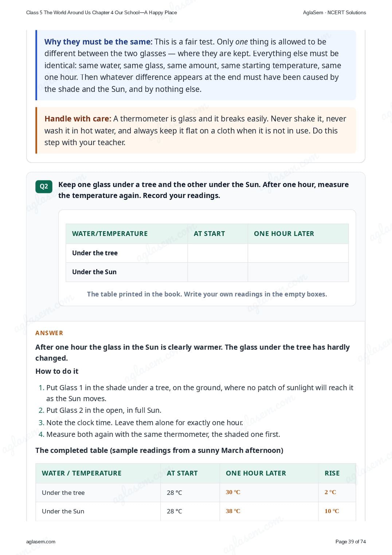
Task: Click the 'Handle with care' warning heading
Action: coord(78,119)
